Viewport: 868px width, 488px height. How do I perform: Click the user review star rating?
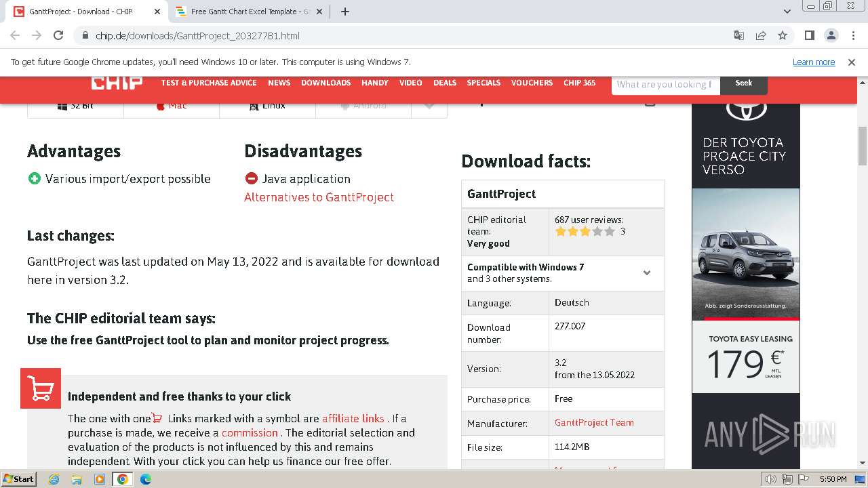pyautogui.click(x=585, y=231)
